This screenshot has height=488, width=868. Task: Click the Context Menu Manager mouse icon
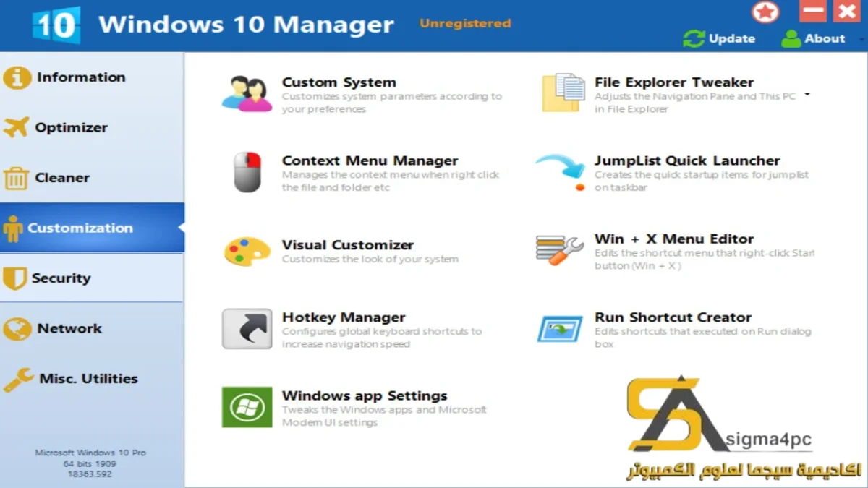point(247,172)
